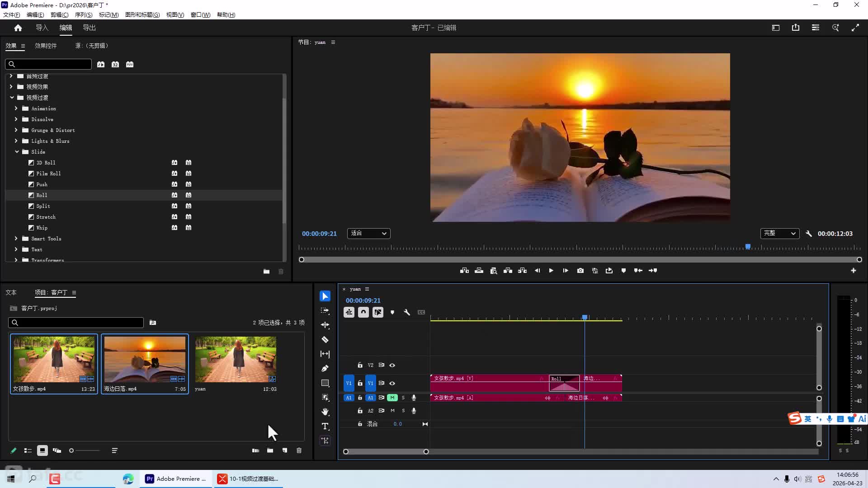
Task: Expand the Smart Tools folder
Action: pyautogui.click(x=16, y=239)
